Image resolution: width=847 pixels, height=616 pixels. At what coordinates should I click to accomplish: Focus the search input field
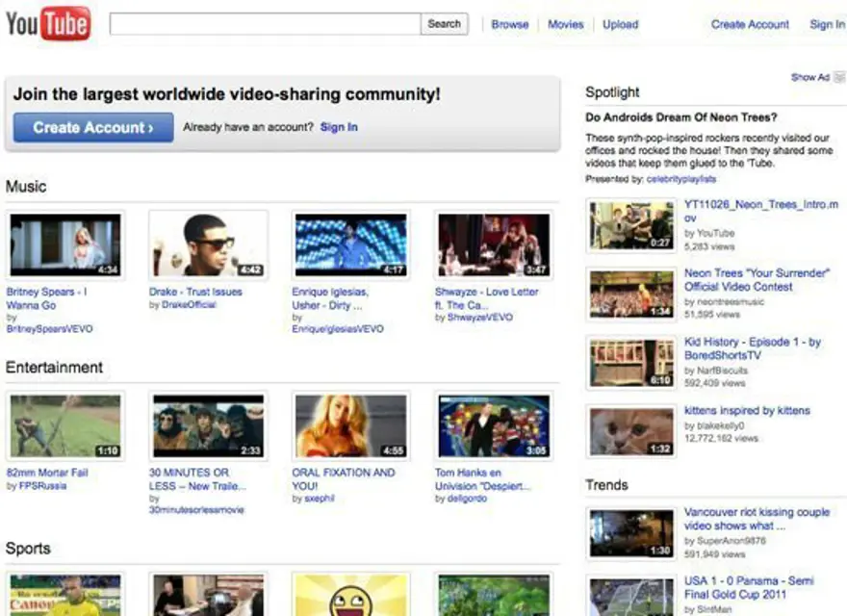point(265,24)
